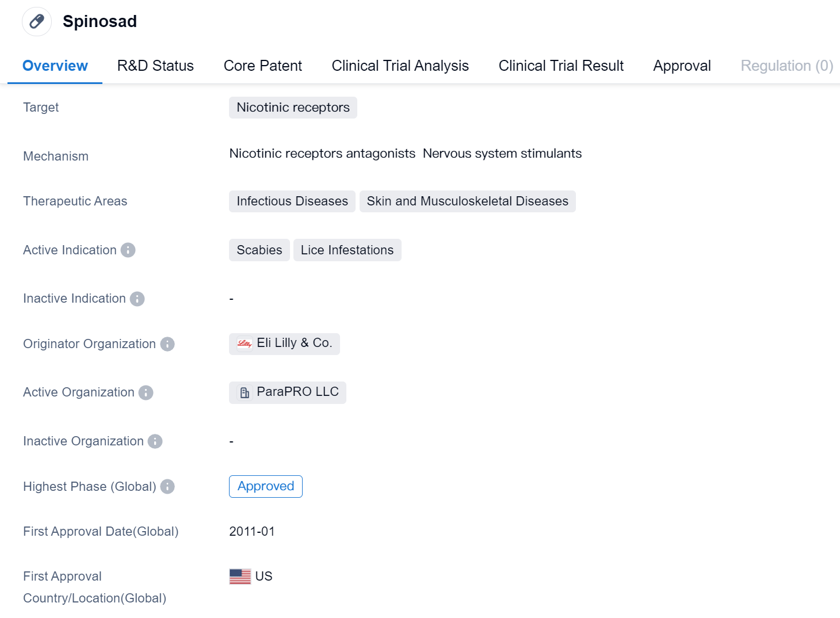Image resolution: width=840 pixels, height=618 pixels.
Task: Click info icon beside Inactive Indication
Action: coord(137,299)
